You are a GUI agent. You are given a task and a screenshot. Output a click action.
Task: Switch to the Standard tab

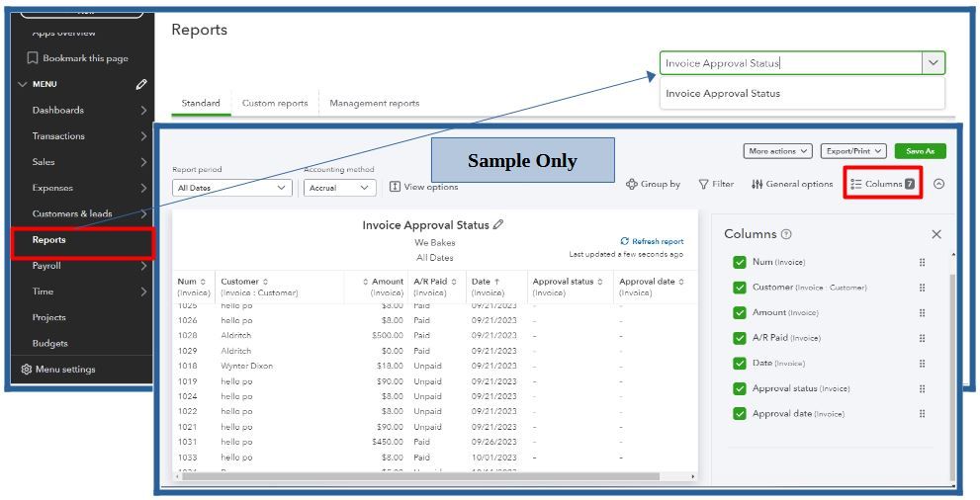201,103
